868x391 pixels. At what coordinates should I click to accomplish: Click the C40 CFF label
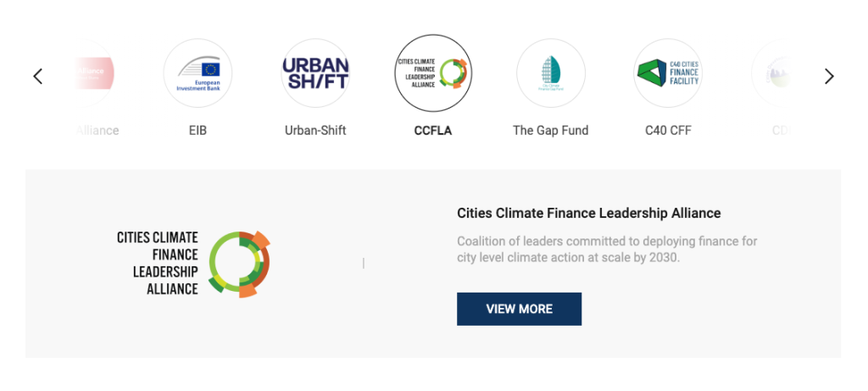[x=668, y=131]
